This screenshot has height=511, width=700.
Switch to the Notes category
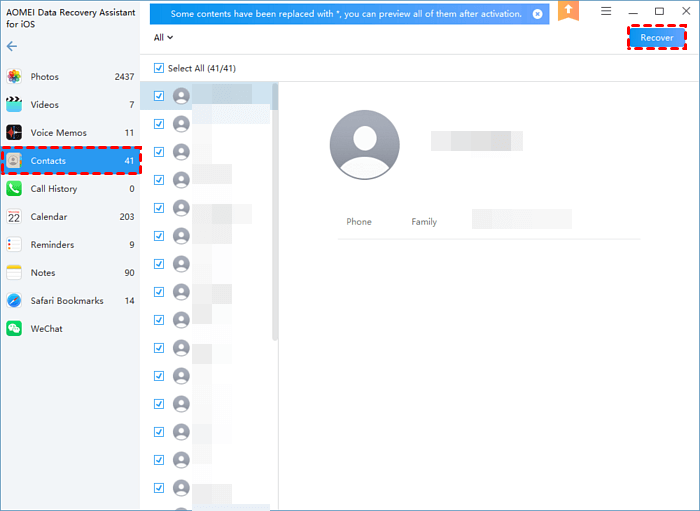[43, 273]
